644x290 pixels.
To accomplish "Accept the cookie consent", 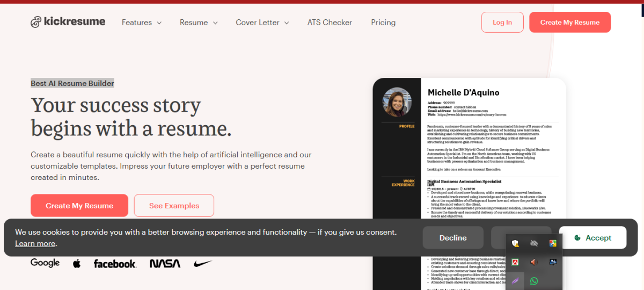I will click(592, 237).
